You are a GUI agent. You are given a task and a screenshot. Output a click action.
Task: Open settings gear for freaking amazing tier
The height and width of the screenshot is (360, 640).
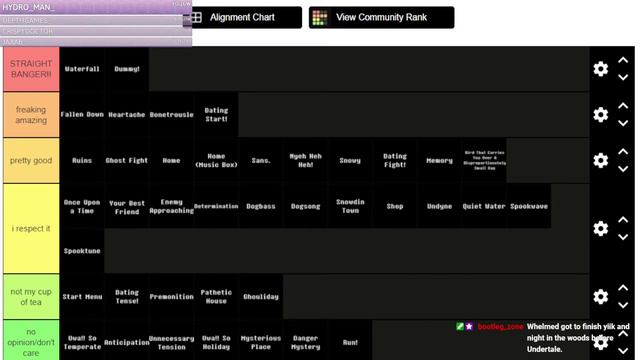tap(600, 115)
